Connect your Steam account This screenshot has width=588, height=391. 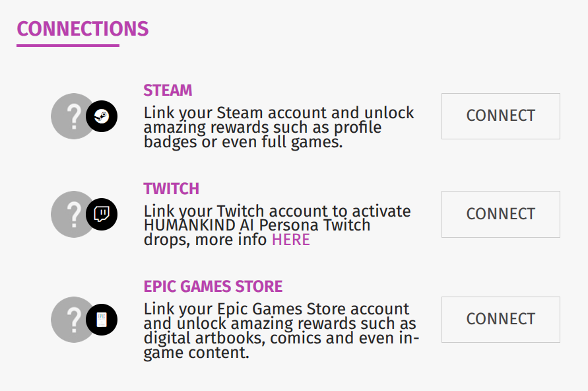coord(500,116)
